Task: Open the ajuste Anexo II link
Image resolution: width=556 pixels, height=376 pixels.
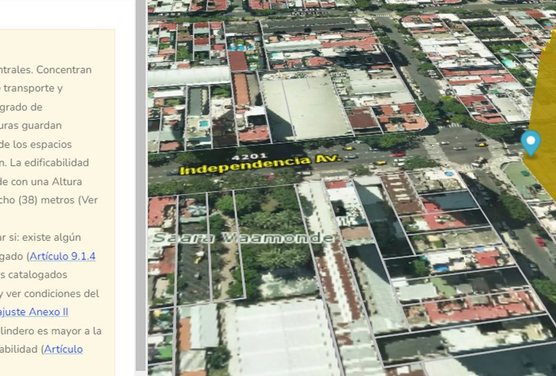Action: point(34,312)
